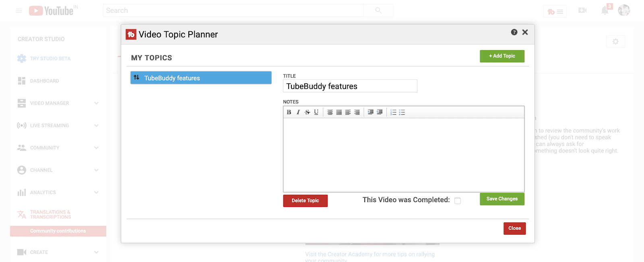
Task: Justify the notes text
Action: (x=339, y=112)
